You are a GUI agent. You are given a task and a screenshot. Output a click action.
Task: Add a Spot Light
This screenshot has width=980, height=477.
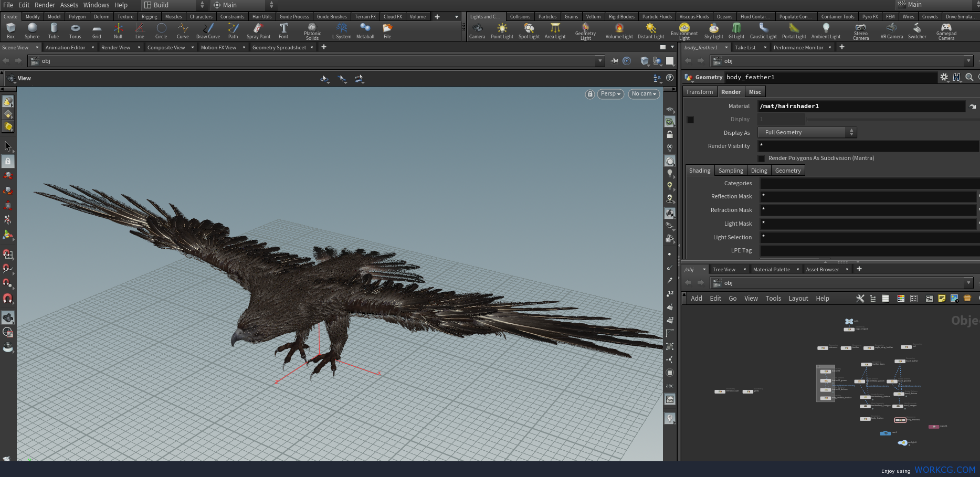pyautogui.click(x=529, y=31)
